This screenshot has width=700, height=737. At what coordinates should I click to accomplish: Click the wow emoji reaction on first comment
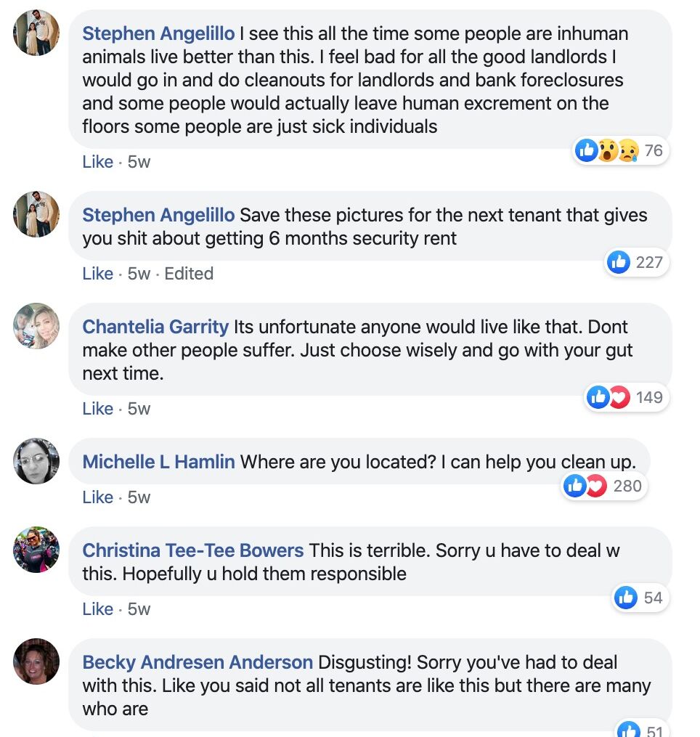point(607,150)
